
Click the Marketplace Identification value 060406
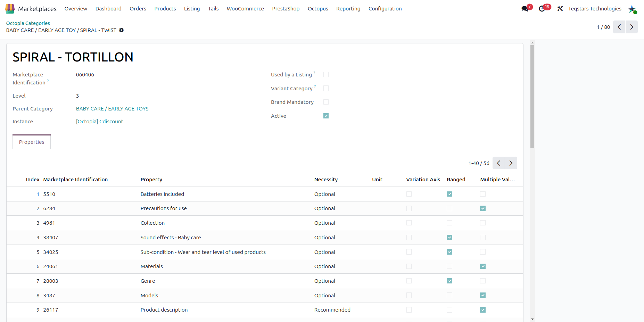[x=85, y=75]
